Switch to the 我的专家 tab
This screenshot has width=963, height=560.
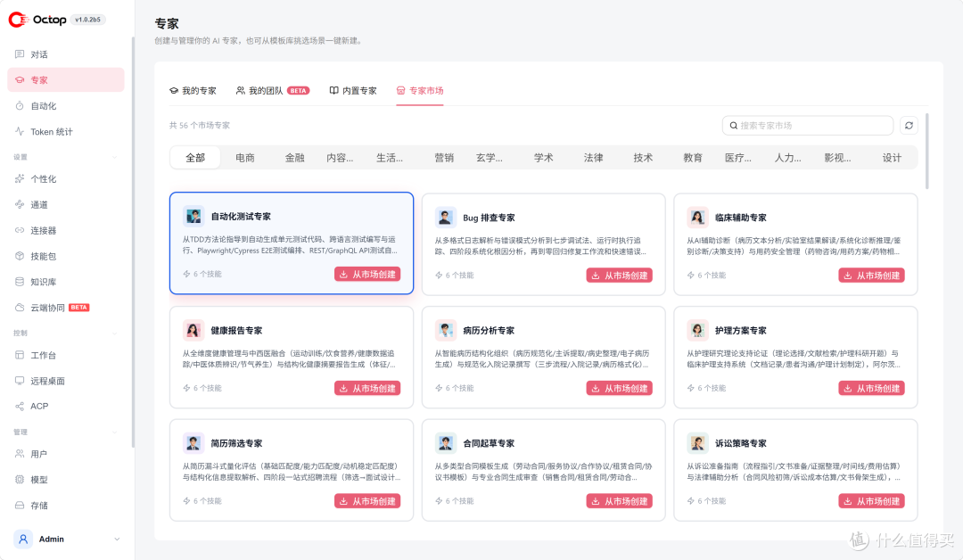tap(193, 90)
